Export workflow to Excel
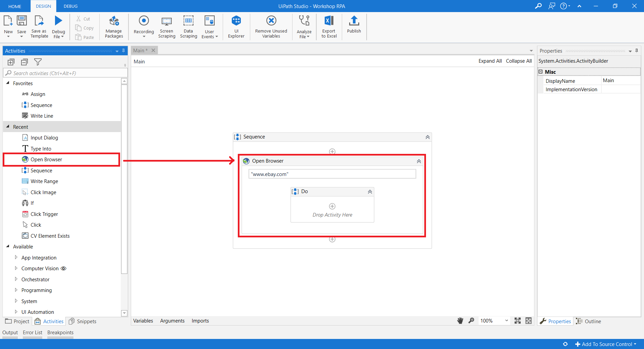Screen dimensions: 644x349 [329, 26]
